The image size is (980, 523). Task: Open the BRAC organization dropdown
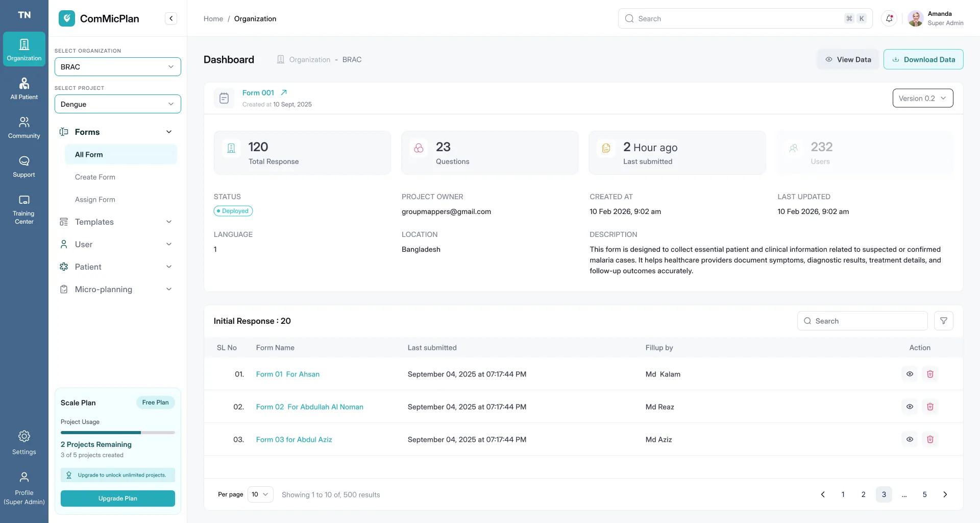click(118, 67)
